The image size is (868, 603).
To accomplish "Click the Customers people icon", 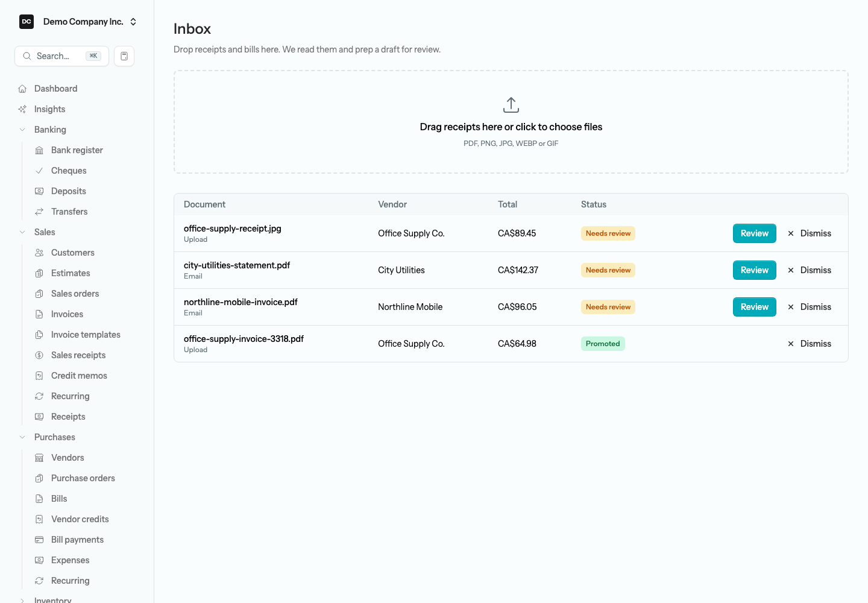I will point(39,253).
